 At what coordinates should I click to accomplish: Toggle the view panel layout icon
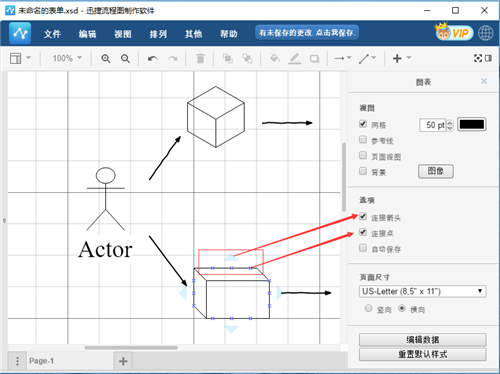click(x=15, y=58)
